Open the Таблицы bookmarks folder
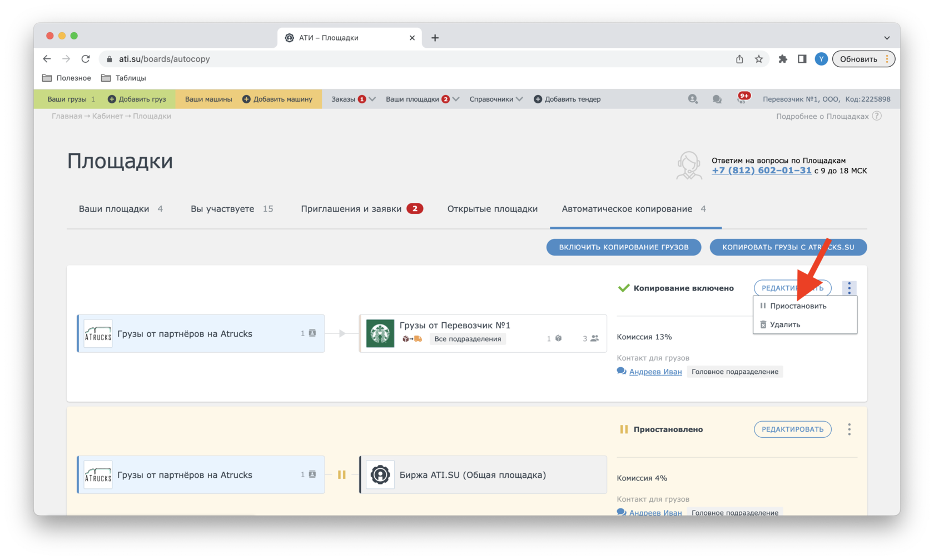This screenshot has height=560, width=934. pos(123,78)
